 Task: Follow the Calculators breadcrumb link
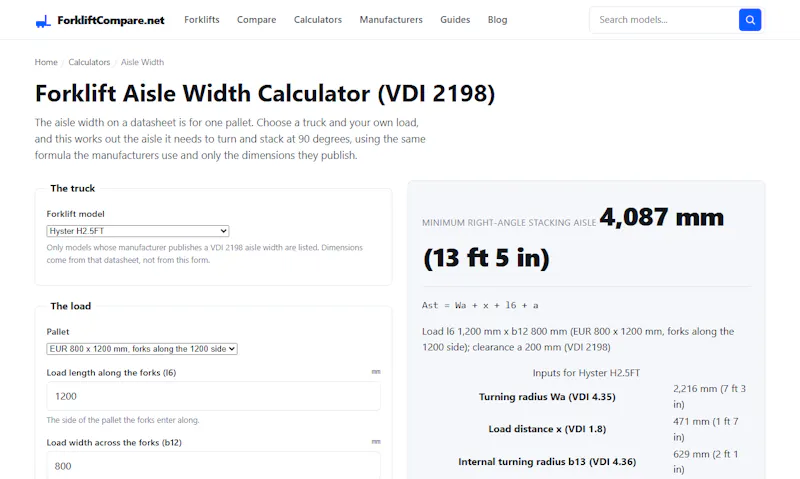point(89,62)
